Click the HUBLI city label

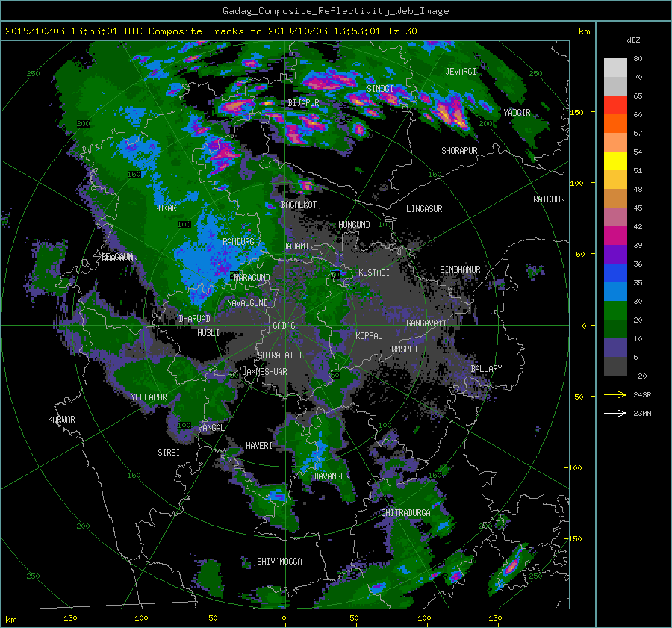click(208, 332)
